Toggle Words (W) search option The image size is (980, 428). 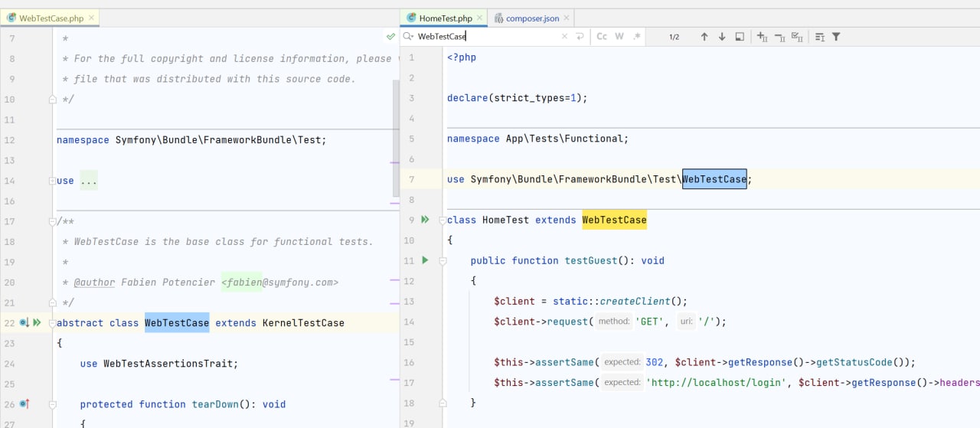(619, 37)
